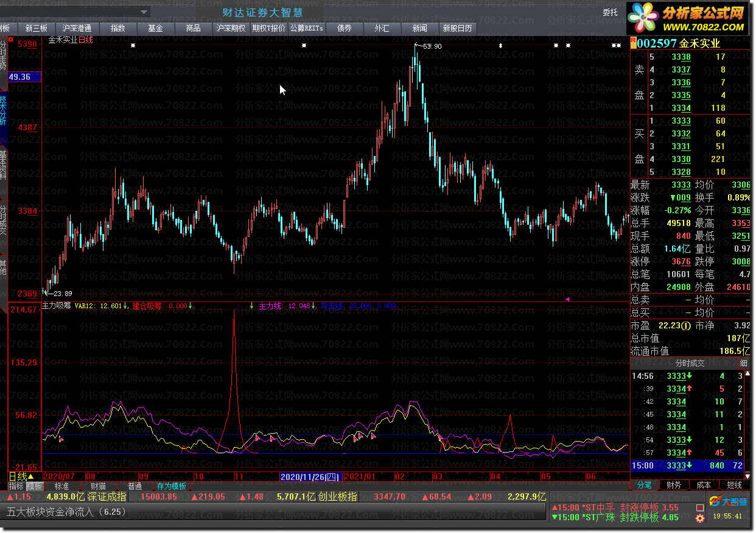The image size is (756, 533).
Task: Click the 涨停 price 3676
Action: pyautogui.click(x=681, y=261)
